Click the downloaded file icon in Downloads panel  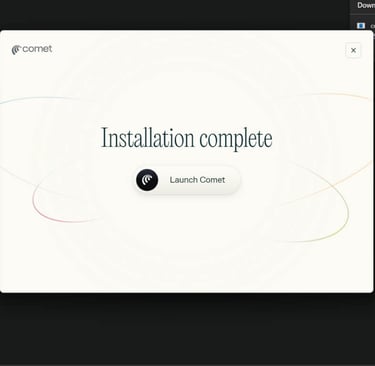pos(361,26)
